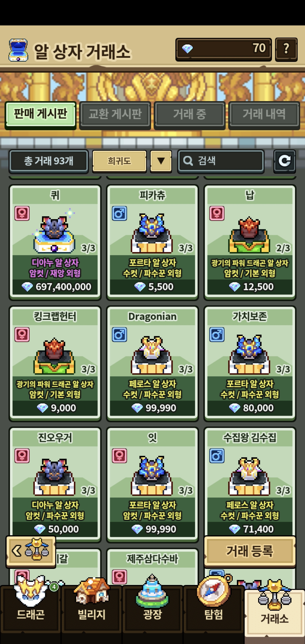Click the refresh listings icon
This screenshot has height=644, width=305.
(284, 161)
